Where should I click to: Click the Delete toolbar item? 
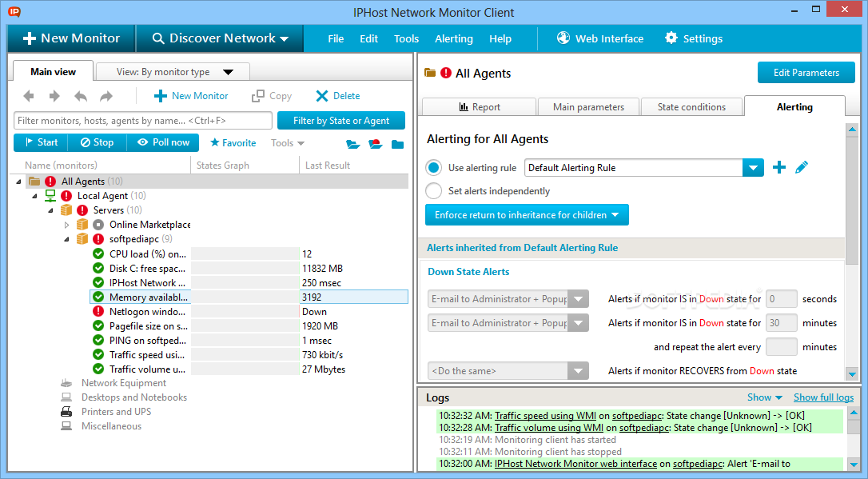337,96
